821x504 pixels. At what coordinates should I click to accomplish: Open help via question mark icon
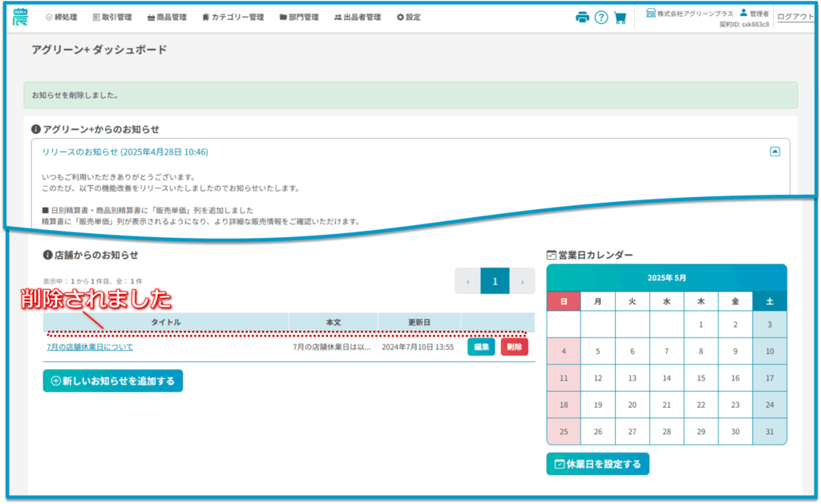(601, 18)
